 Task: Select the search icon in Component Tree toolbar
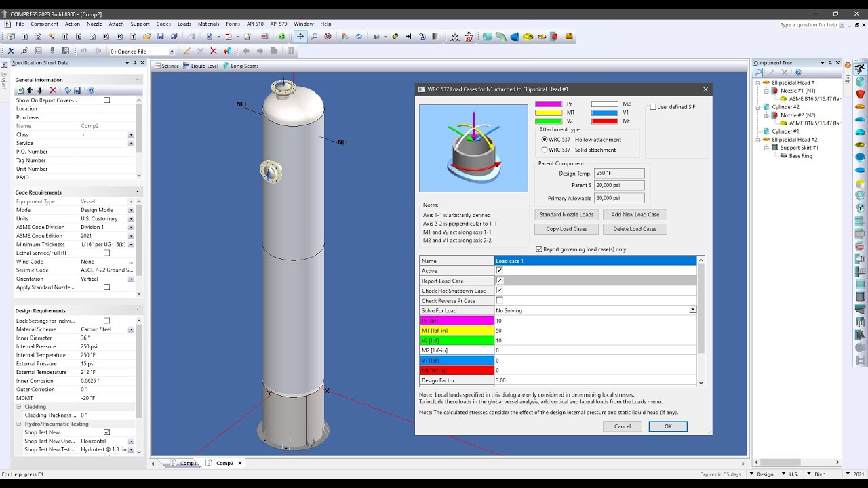coord(758,71)
